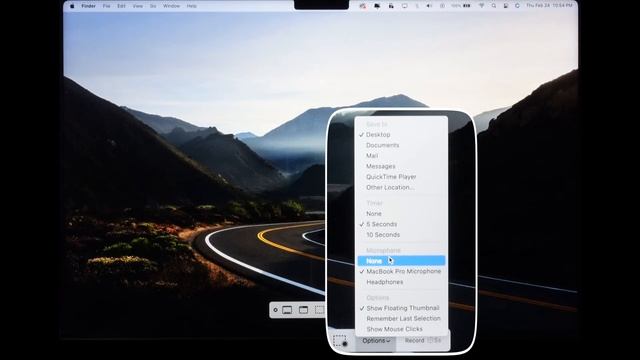This screenshot has width=640, height=360.
Task: Click the date and time clock
Action: (x=549, y=6)
